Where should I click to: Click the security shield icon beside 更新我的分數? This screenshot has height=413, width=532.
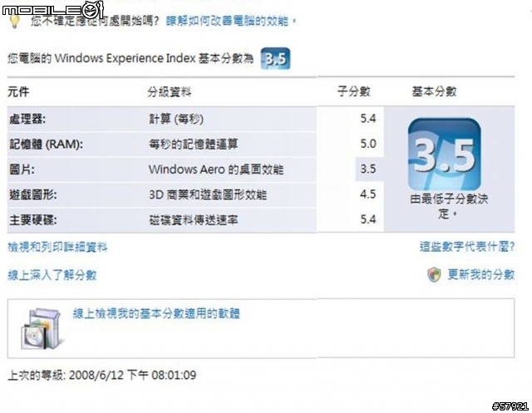coord(434,274)
